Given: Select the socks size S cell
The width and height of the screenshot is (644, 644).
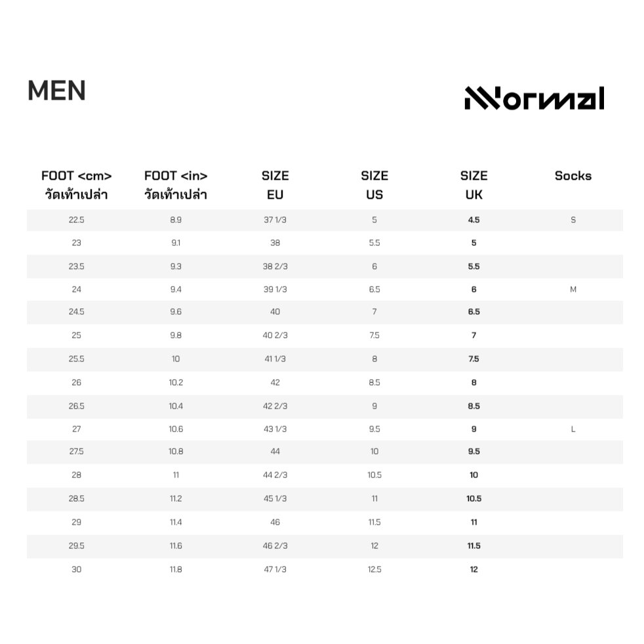Looking at the screenshot, I should [x=573, y=220].
